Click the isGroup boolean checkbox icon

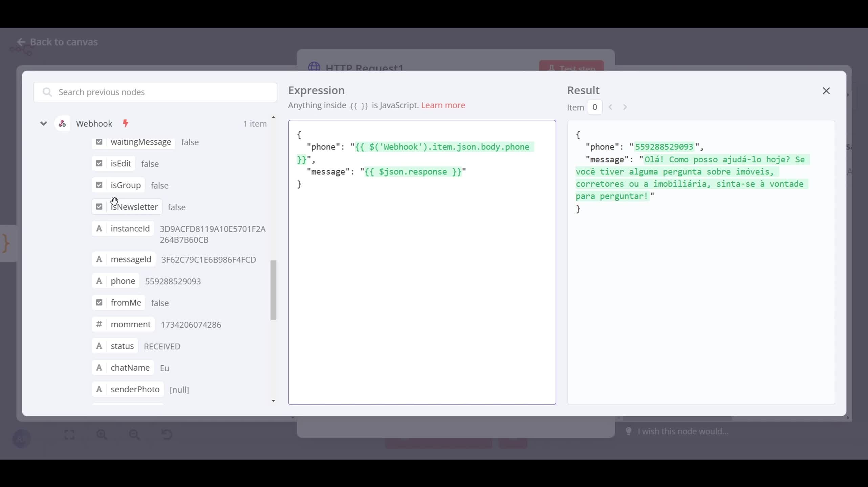click(99, 185)
